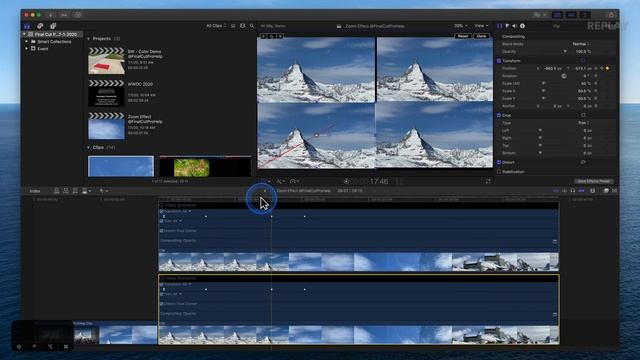
Task: Select the WWDC 2020 project thumbnail
Action: 106,93
